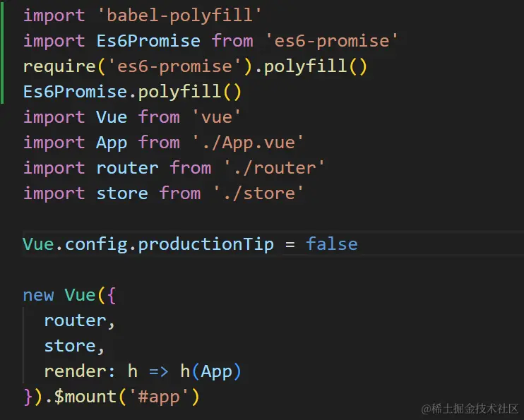Click router, inside the Vue options
Viewport: 524px width, 420px height.
[x=80, y=320]
